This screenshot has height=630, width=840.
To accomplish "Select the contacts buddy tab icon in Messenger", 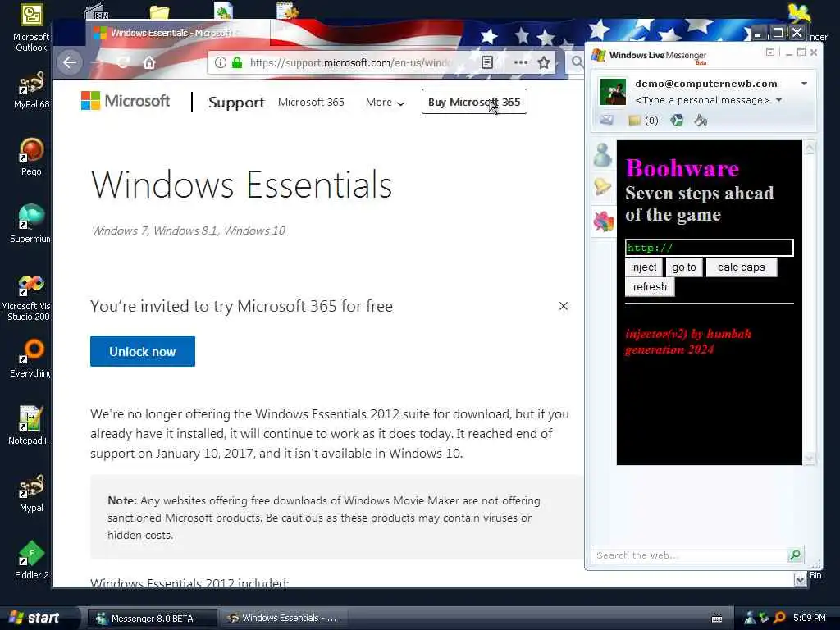I will click(x=603, y=155).
